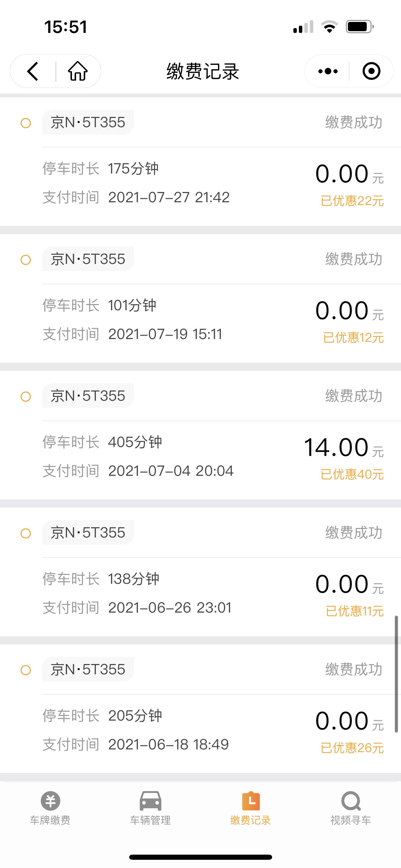
Task: Tap the plate tag on the 175分钟 record
Action: tap(88, 122)
